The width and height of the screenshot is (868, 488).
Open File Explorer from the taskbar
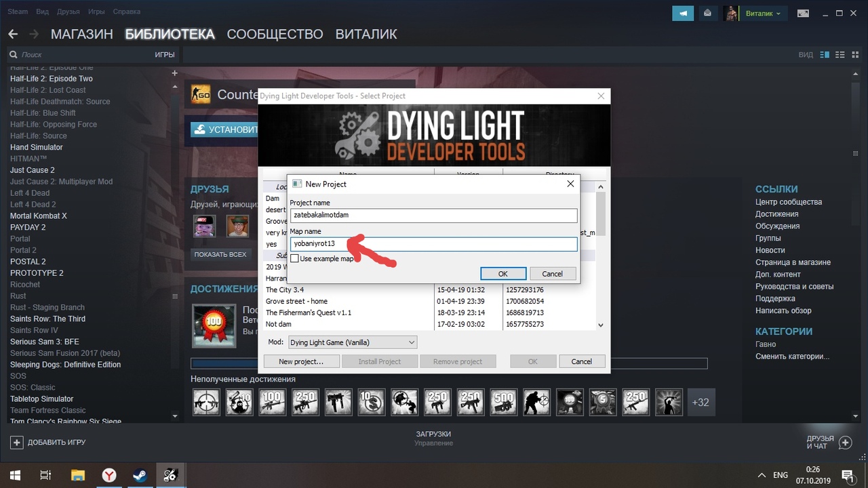(x=77, y=475)
